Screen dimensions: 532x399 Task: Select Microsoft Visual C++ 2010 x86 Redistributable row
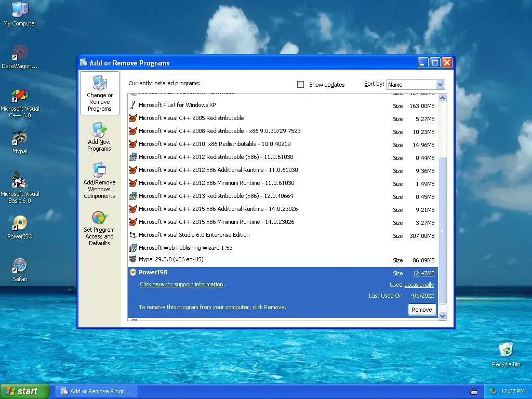point(283,144)
